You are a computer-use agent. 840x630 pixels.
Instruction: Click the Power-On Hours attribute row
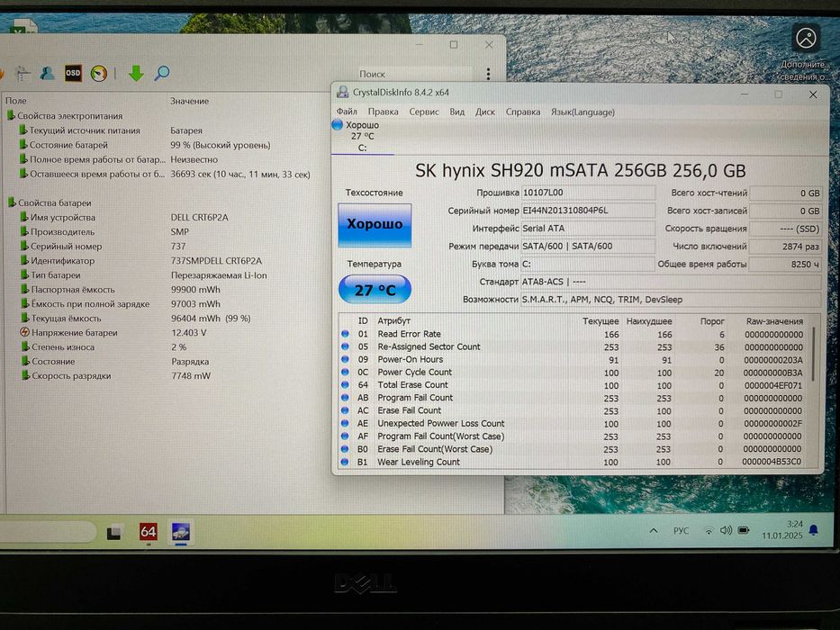(574, 360)
